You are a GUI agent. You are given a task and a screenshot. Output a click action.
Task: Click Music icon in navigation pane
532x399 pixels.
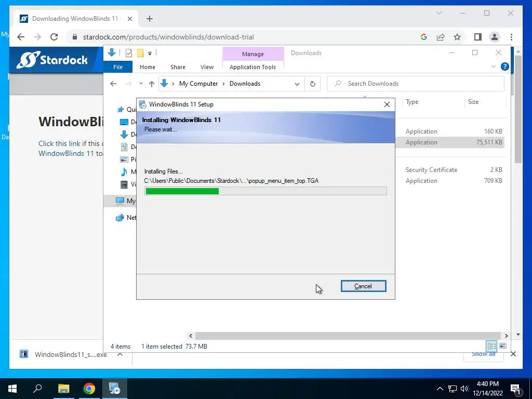[x=124, y=171]
